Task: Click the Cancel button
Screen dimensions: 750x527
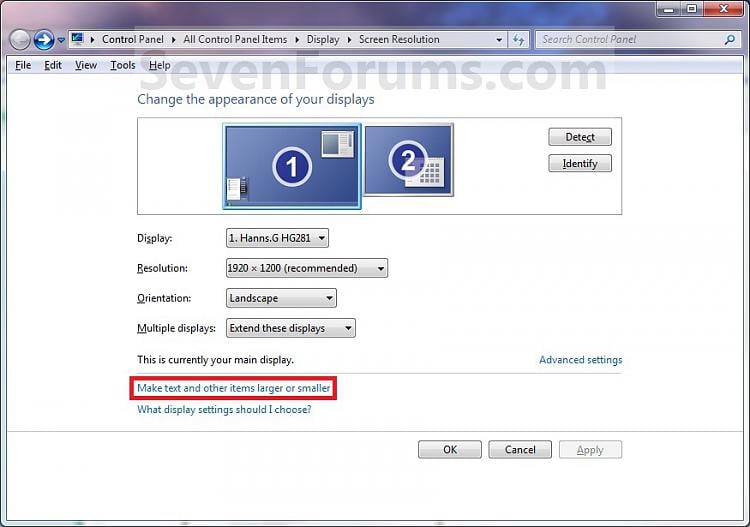Action: 520,450
